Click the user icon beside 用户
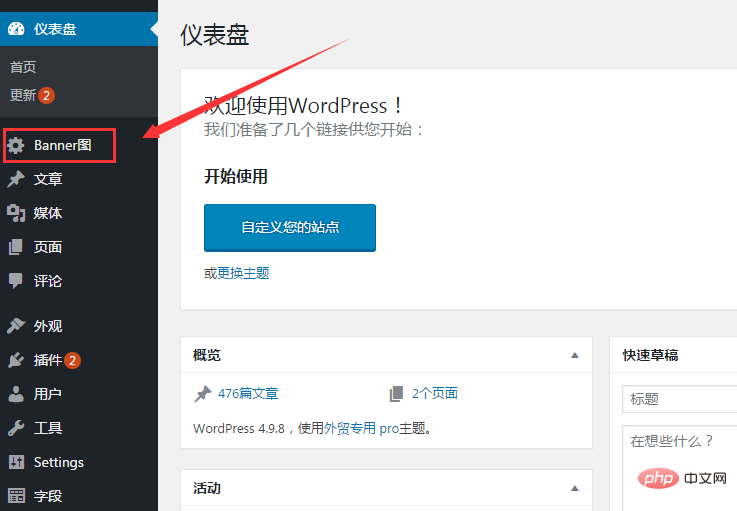Screen dimensions: 737x511 coord(16,394)
